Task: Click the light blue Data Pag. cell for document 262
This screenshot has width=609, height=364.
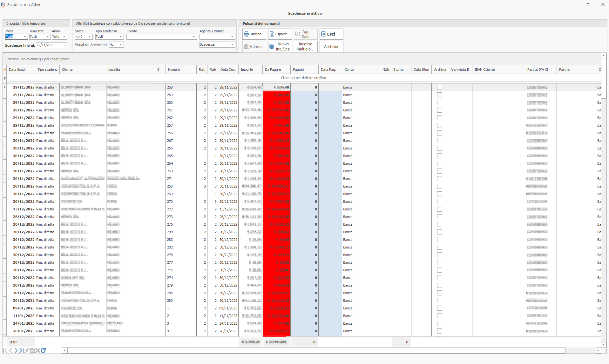Action: 330,118
